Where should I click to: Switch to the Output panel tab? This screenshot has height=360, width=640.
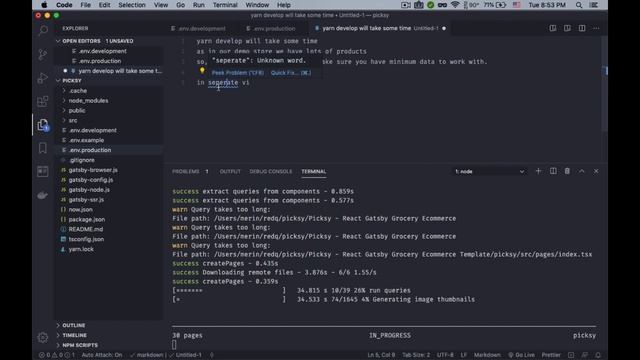point(230,171)
